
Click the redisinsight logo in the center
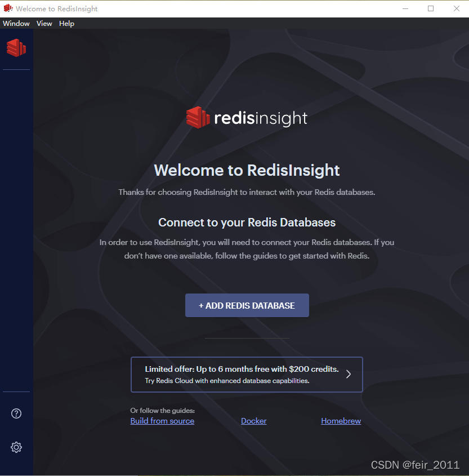(x=247, y=118)
